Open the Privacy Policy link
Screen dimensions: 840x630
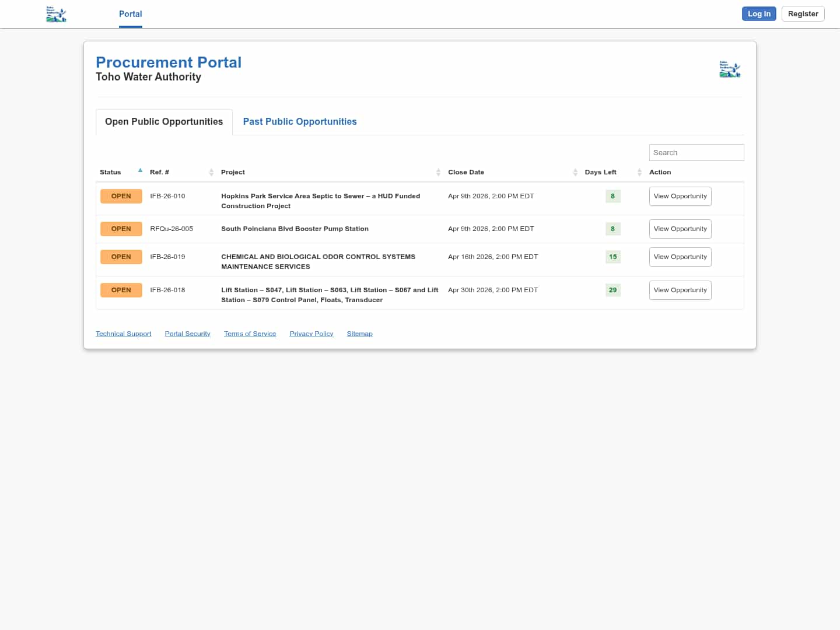[311, 334]
